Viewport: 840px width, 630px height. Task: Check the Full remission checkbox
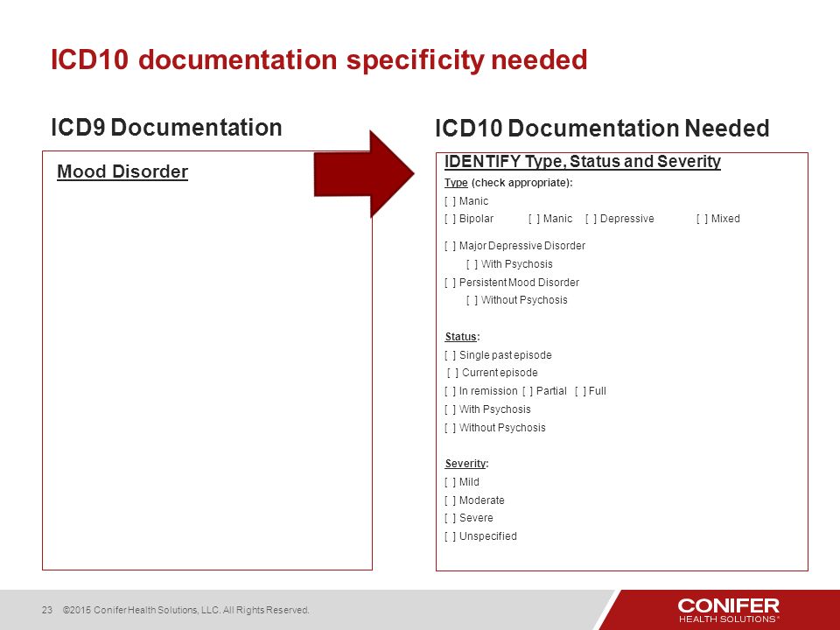(x=580, y=391)
